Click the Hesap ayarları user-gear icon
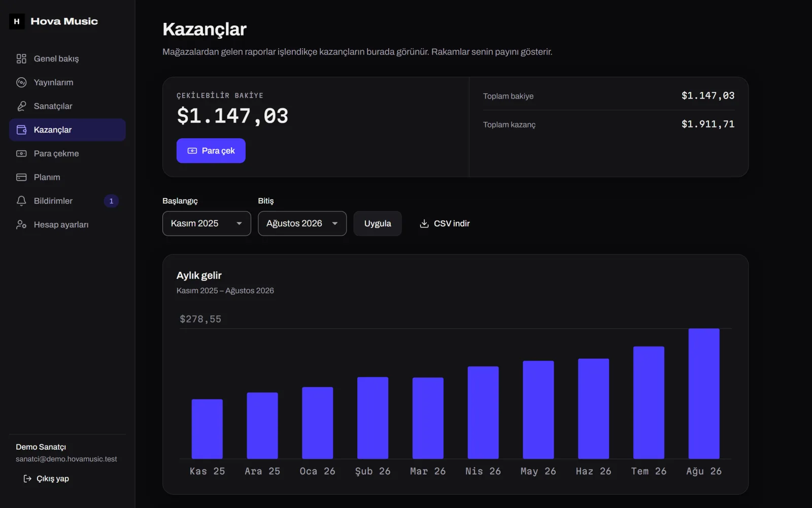The width and height of the screenshot is (812, 508). point(21,225)
